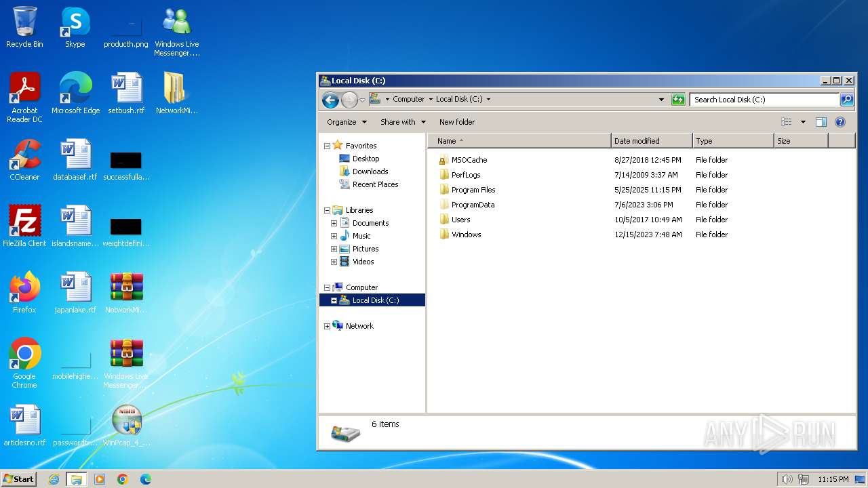Open the Start menu
This screenshot has width=868, height=488.
(18, 479)
